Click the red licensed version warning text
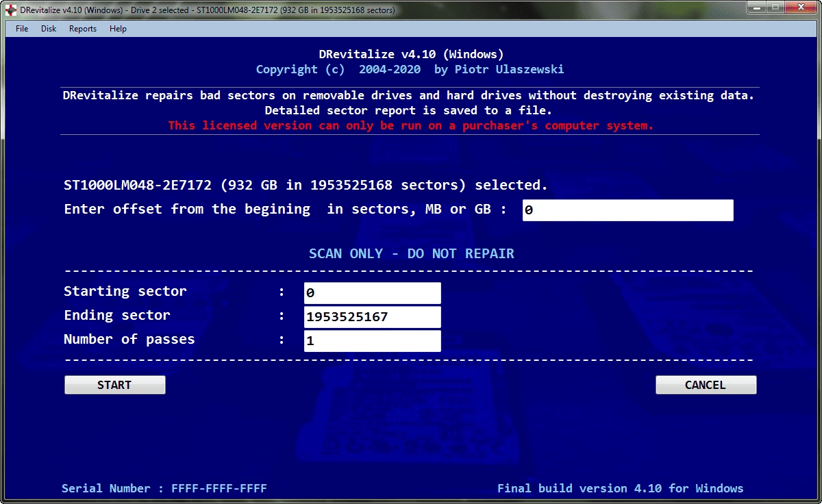This screenshot has height=504, width=822. (411, 125)
